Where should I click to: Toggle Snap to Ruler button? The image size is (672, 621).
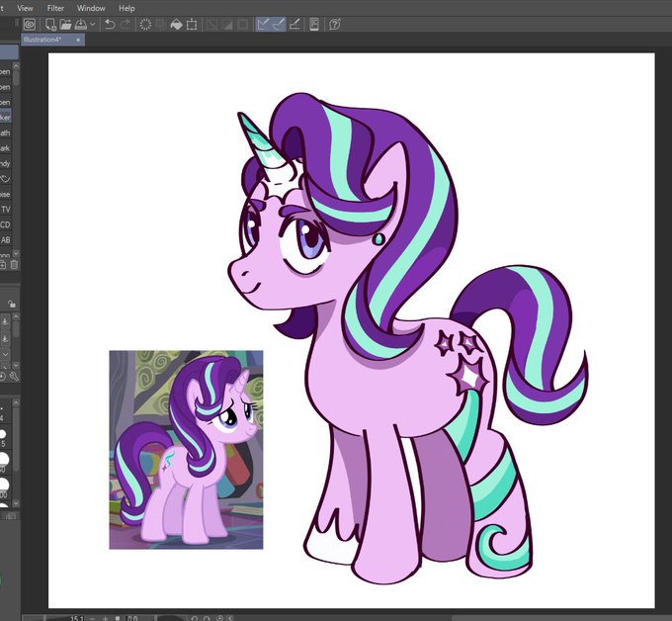262,24
